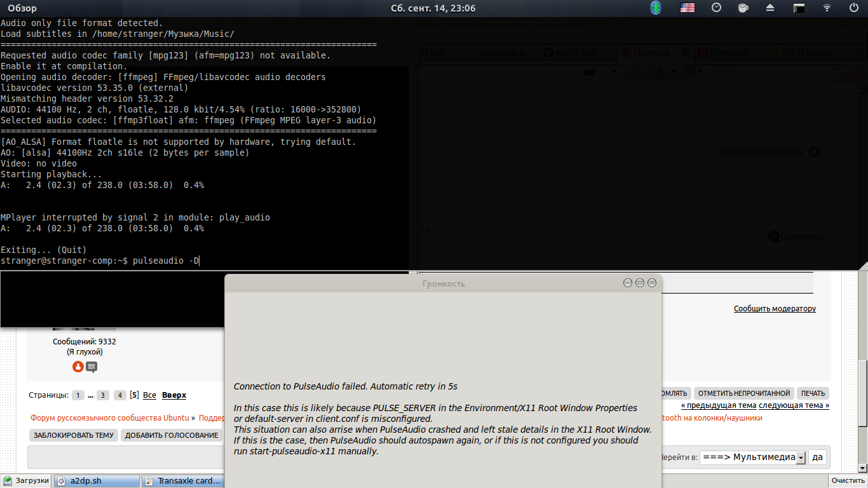The height and width of the screenshot is (488, 868).
Task: Click the coffee cup tray icon
Action: pos(743,8)
